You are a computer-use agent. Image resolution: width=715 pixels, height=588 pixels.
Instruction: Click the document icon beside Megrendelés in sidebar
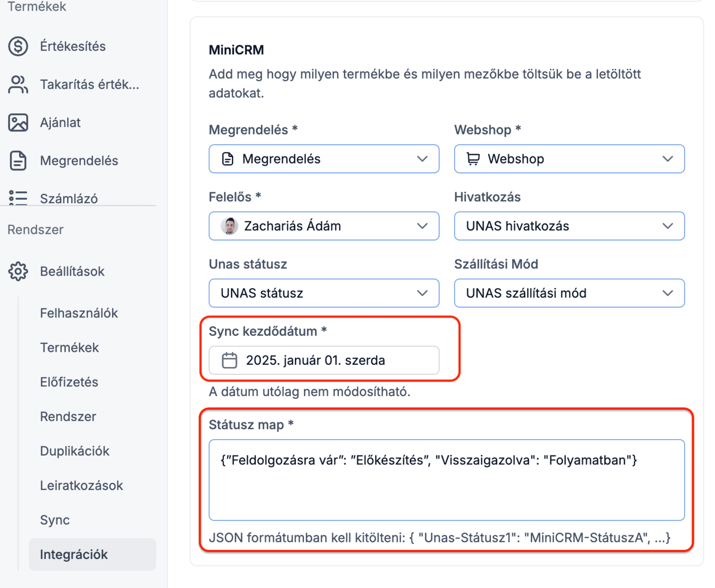click(x=18, y=161)
